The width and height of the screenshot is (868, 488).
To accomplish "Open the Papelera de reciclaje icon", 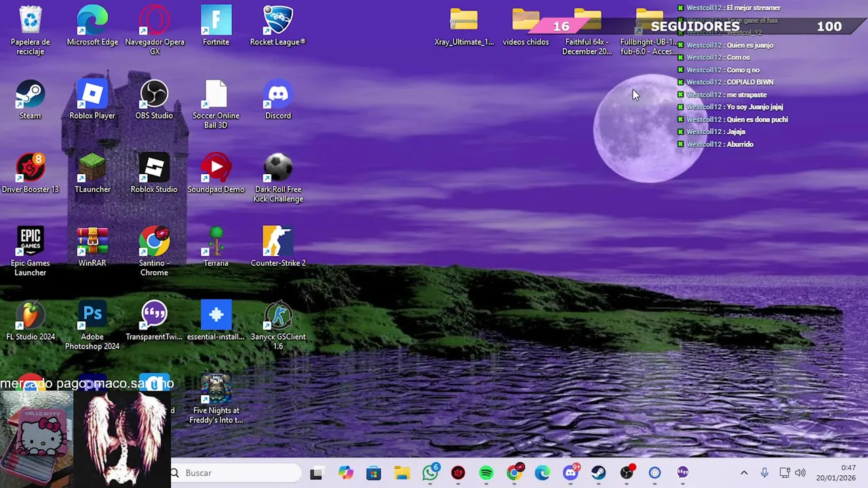I will click(x=31, y=30).
